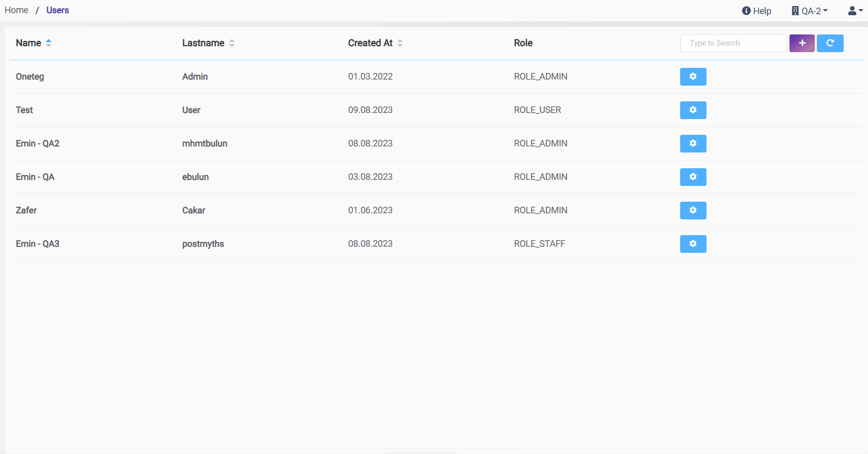Open settings gear for Test User row
Image resolution: width=868 pixels, height=454 pixels.
pos(693,110)
